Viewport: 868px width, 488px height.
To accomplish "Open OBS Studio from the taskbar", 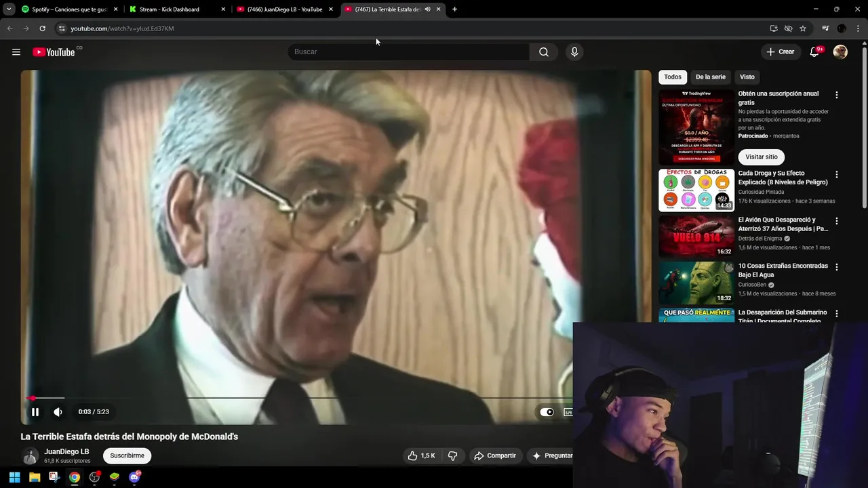I will [94, 477].
